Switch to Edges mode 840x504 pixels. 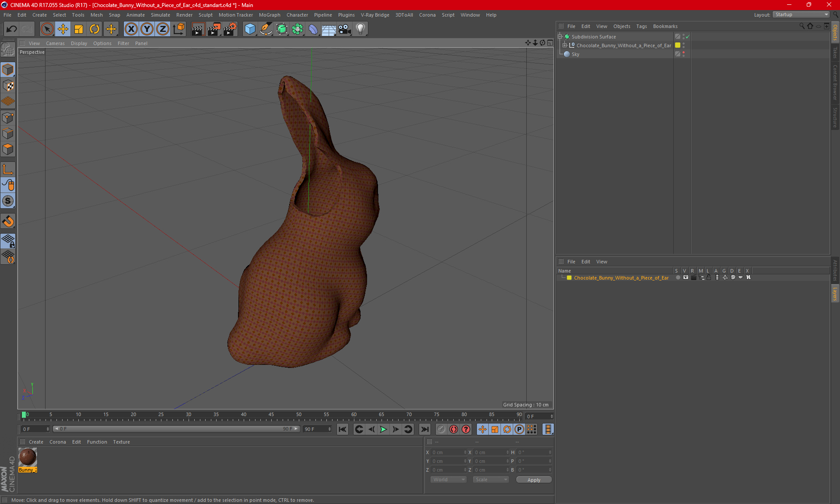8,133
